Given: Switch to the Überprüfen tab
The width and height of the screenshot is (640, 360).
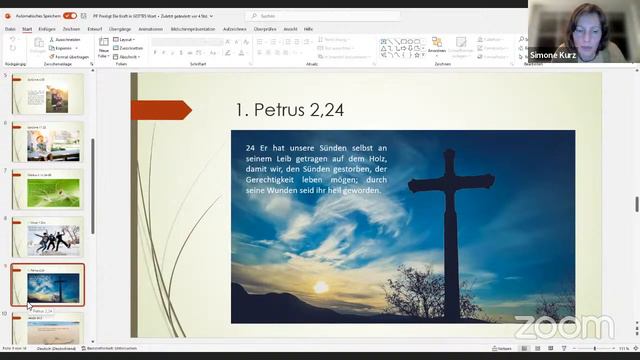Looking at the screenshot, I should (x=265, y=29).
